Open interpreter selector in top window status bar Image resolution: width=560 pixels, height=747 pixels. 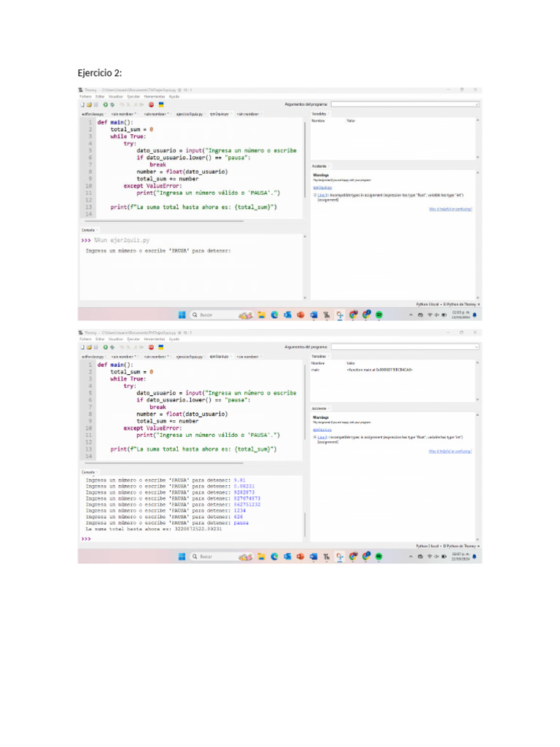(x=448, y=304)
